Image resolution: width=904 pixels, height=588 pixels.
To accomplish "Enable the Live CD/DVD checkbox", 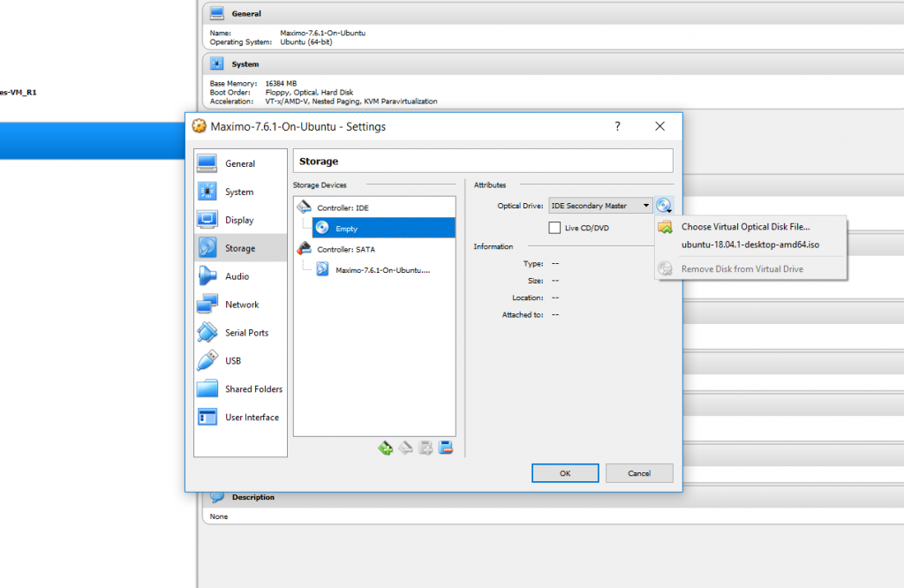I will [554, 228].
